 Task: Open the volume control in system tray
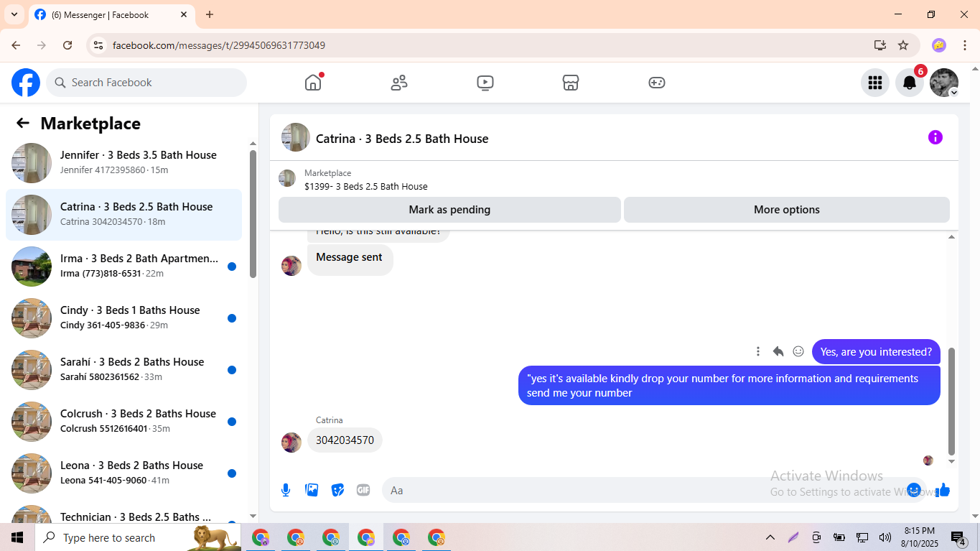point(885,537)
